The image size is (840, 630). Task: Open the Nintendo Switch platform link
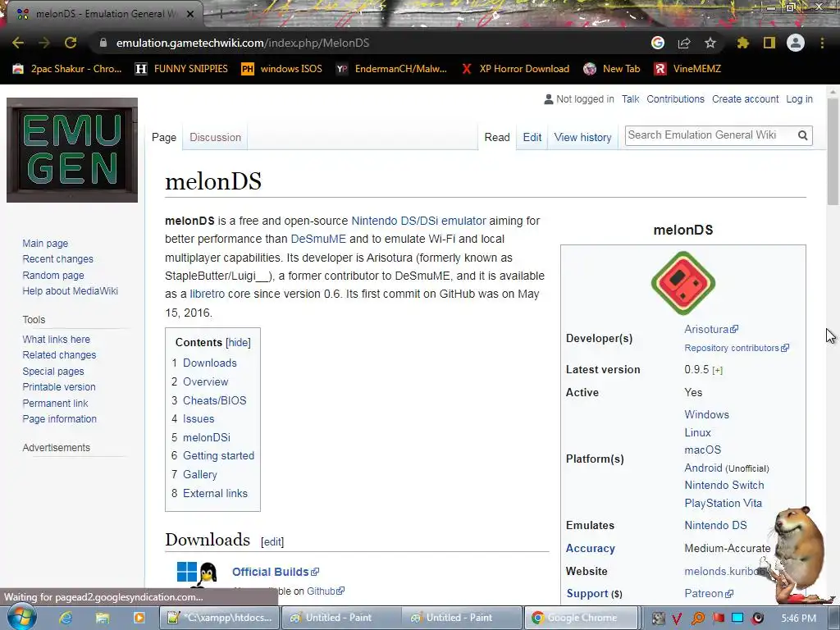(724, 486)
